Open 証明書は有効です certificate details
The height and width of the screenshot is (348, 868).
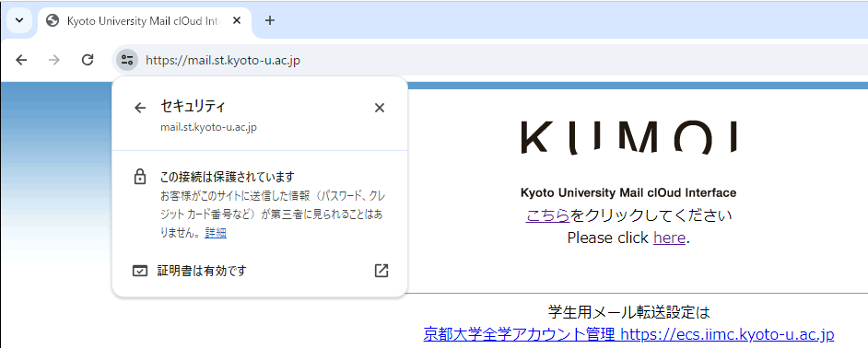coord(260,271)
